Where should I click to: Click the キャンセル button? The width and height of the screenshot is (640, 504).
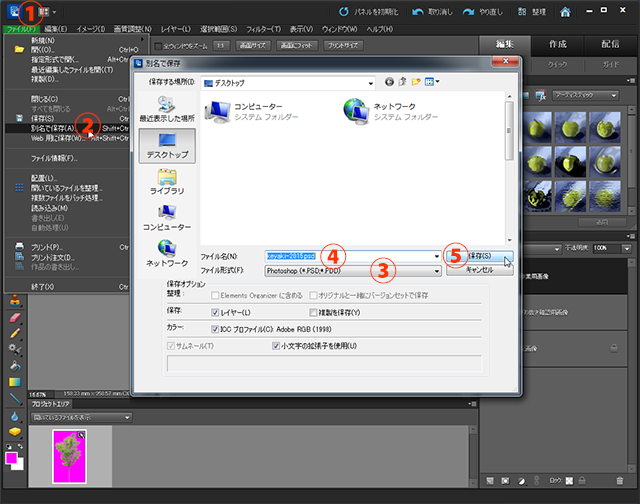[480, 270]
